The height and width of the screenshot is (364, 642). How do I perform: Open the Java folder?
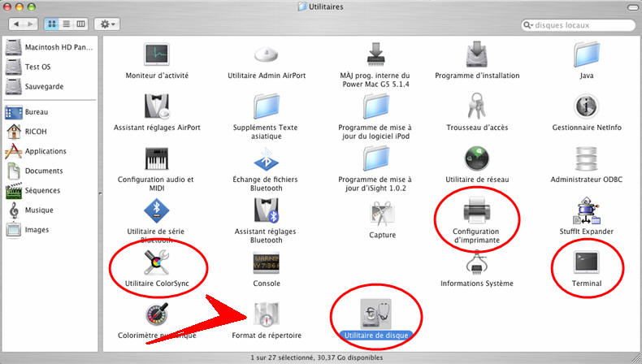click(x=586, y=54)
